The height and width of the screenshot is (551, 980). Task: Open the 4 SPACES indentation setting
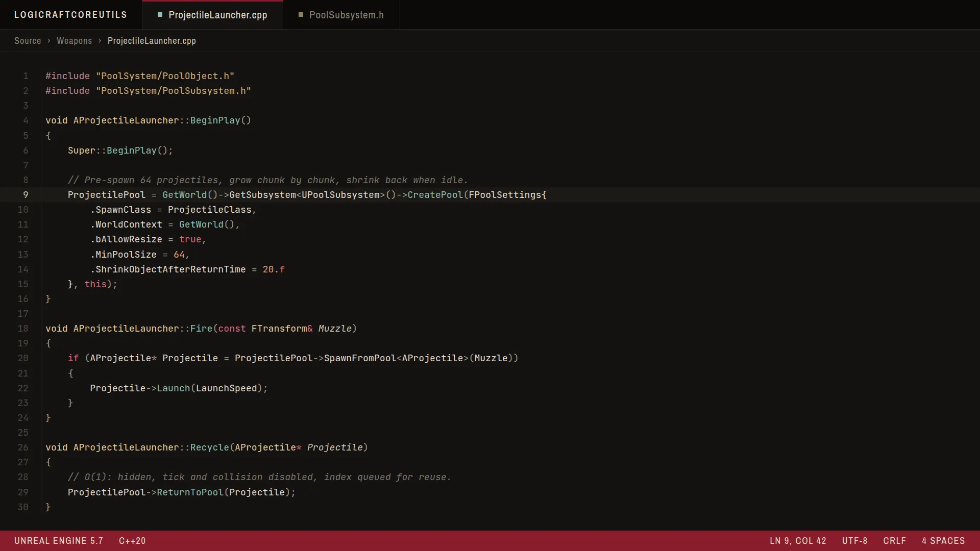[943, 541]
